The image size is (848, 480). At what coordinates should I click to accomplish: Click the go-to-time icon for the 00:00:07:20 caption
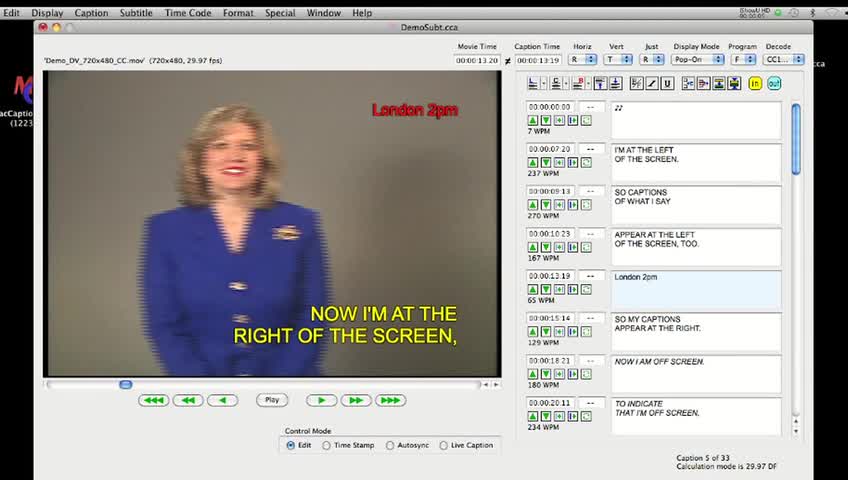pos(559,163)
